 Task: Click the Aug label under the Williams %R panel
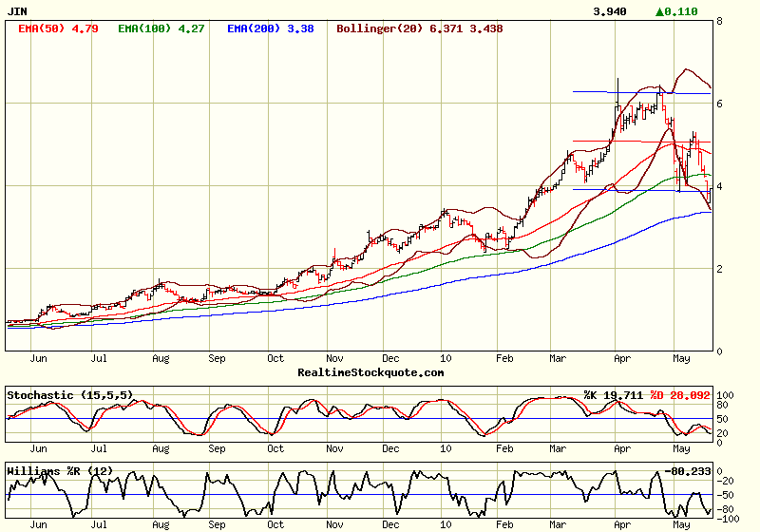(x=161, y=522)
